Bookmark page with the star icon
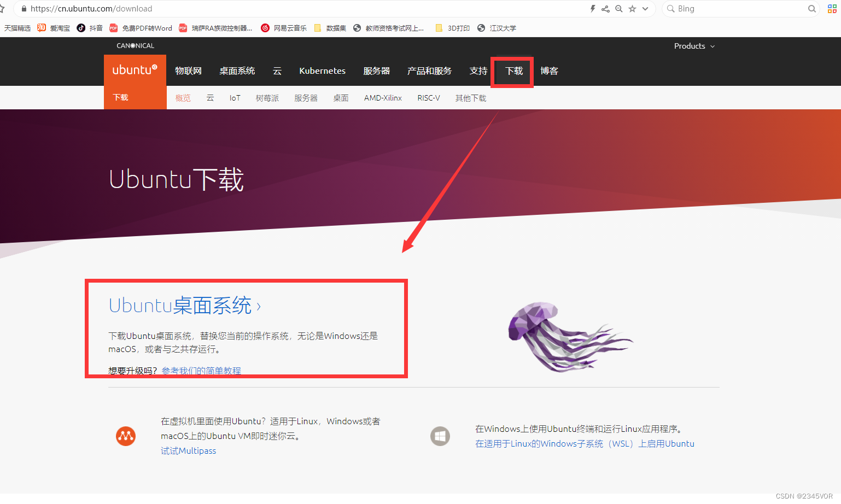The height and width of the screenshot is (504, 841). tap(632, 9)
